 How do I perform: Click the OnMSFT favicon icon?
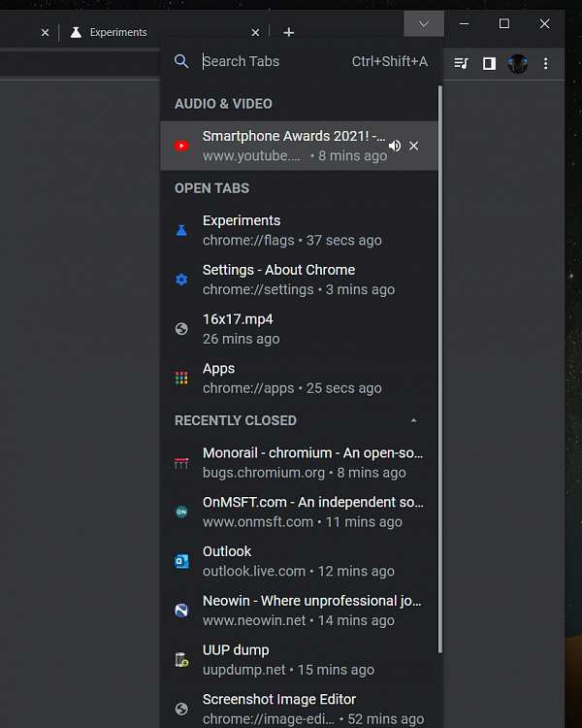pyautogui.click(x=181, y=512)
